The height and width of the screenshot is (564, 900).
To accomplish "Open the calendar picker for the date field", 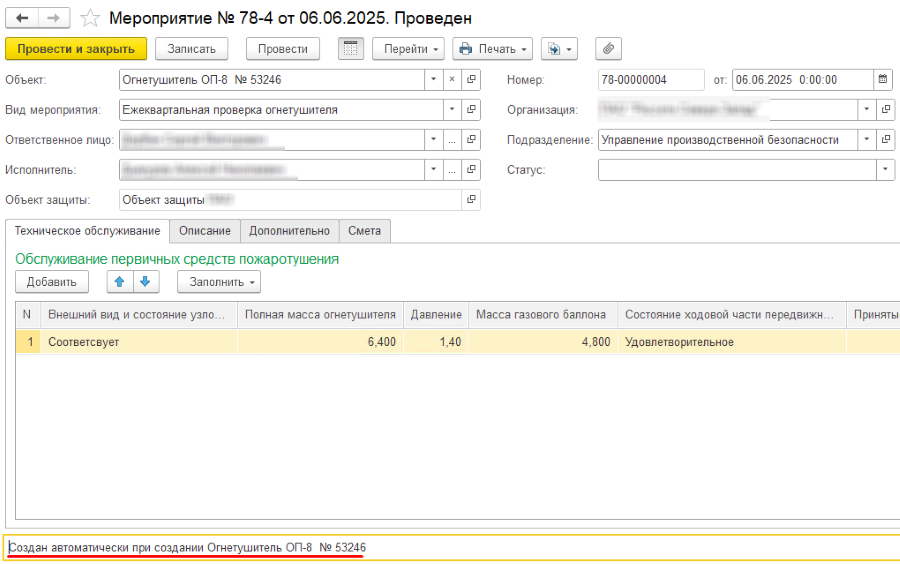I will point(883,80).
